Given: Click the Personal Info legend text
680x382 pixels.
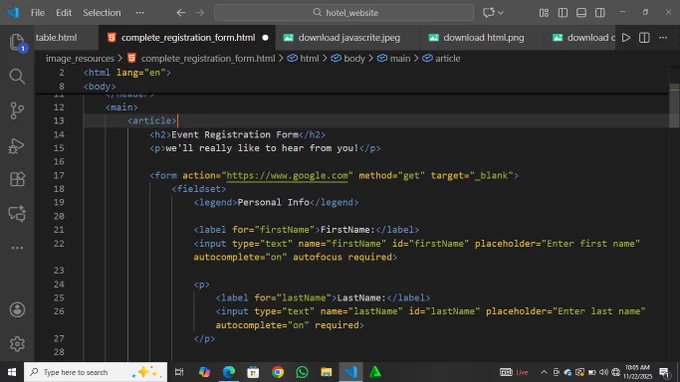Looking at the screenshot, I should (273, 202).
